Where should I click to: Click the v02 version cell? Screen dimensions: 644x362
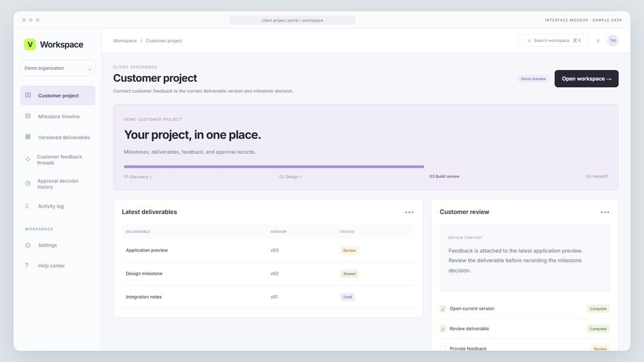pos(275,274)
